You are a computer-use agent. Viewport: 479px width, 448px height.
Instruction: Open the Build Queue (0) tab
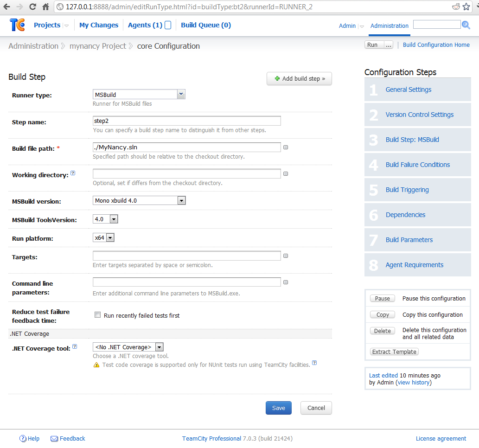(206, 25)
